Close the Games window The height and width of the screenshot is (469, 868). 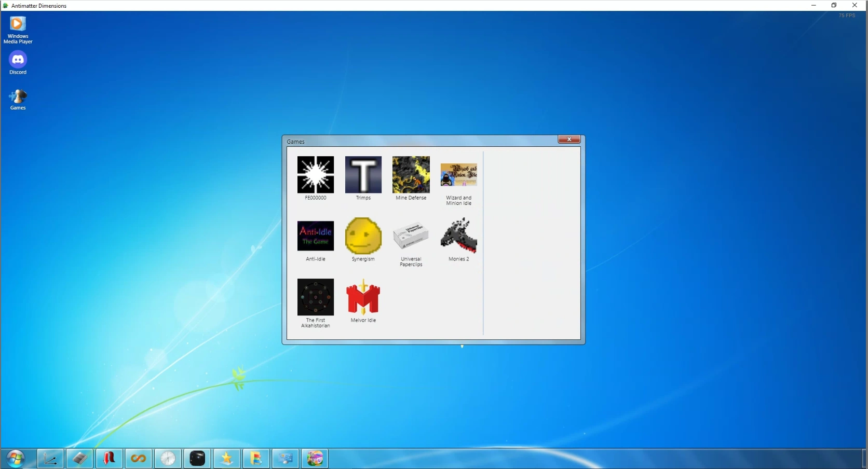(x=569, y=140)
